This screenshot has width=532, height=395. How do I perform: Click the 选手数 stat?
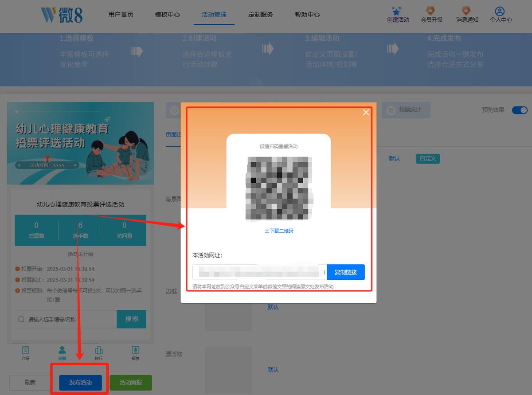coord(81,231)
